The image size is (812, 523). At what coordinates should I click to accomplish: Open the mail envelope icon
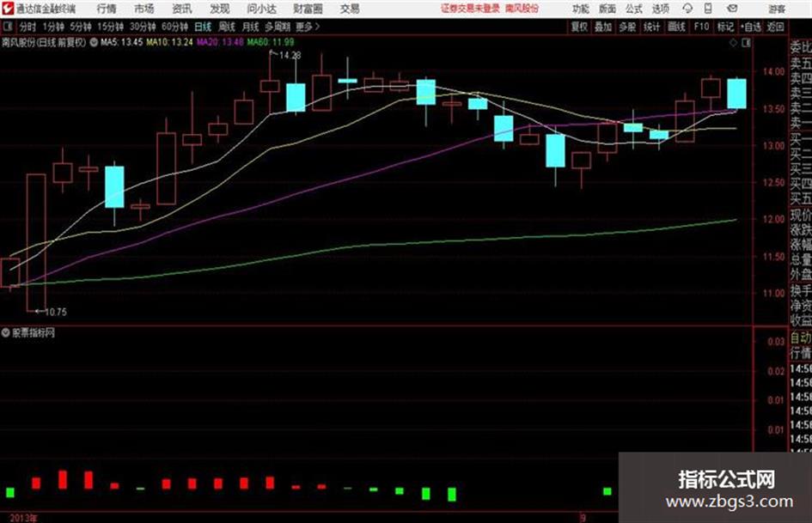(x=732, y=9)
